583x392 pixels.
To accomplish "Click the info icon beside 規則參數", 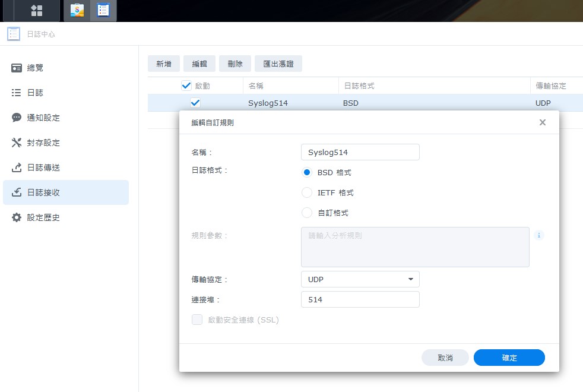I will pyautogui.click(x=539, y=235).
